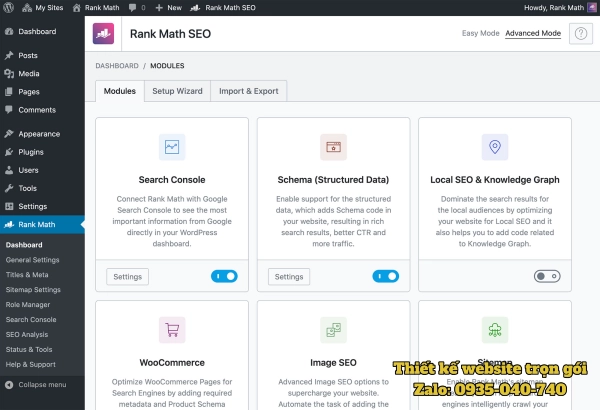Click DASHBOARD breadcrumb link

pos(117,66)
